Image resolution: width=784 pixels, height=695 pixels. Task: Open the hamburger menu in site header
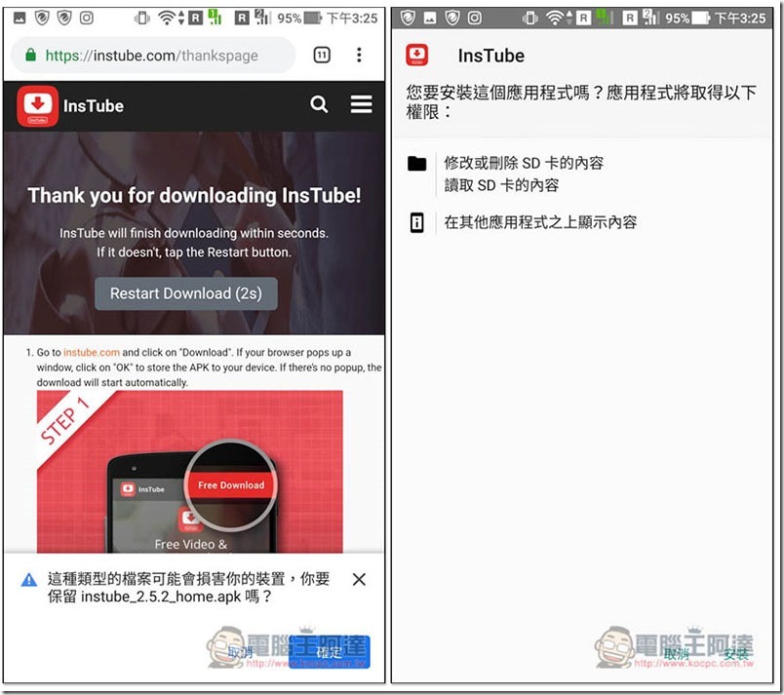(x=361, y=104)
